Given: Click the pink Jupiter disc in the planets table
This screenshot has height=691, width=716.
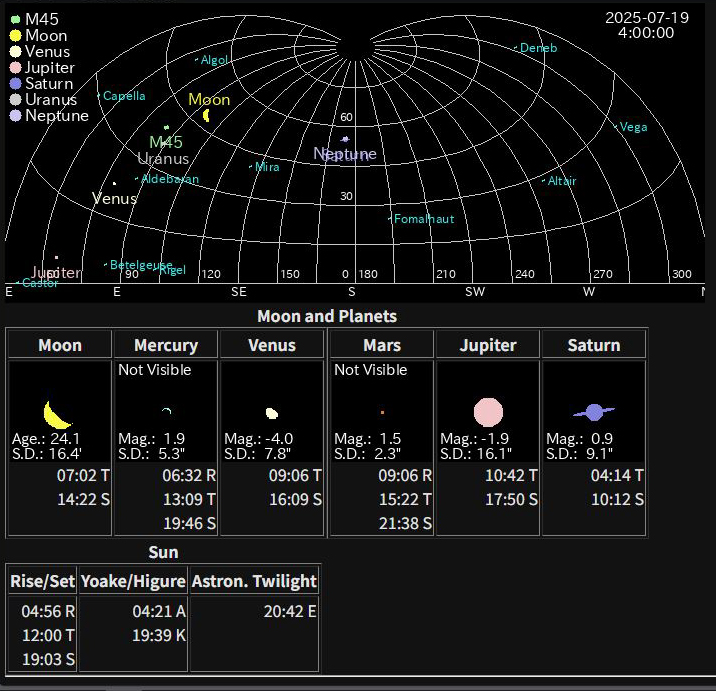Looking at the screenshot, I should 488,412.
